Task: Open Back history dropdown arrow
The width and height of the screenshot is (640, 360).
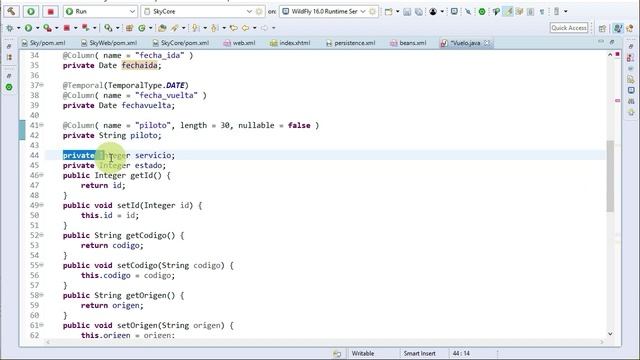Action: [254, 28]
